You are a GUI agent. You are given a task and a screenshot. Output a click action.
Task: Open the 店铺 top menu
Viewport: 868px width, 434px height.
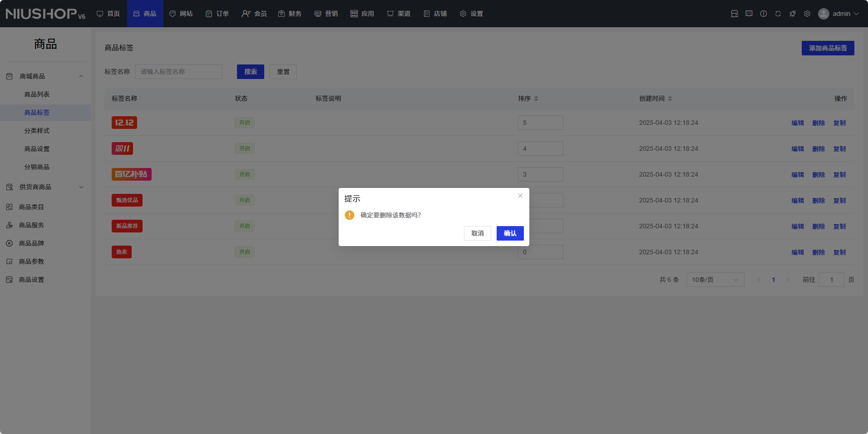point(435,14)
